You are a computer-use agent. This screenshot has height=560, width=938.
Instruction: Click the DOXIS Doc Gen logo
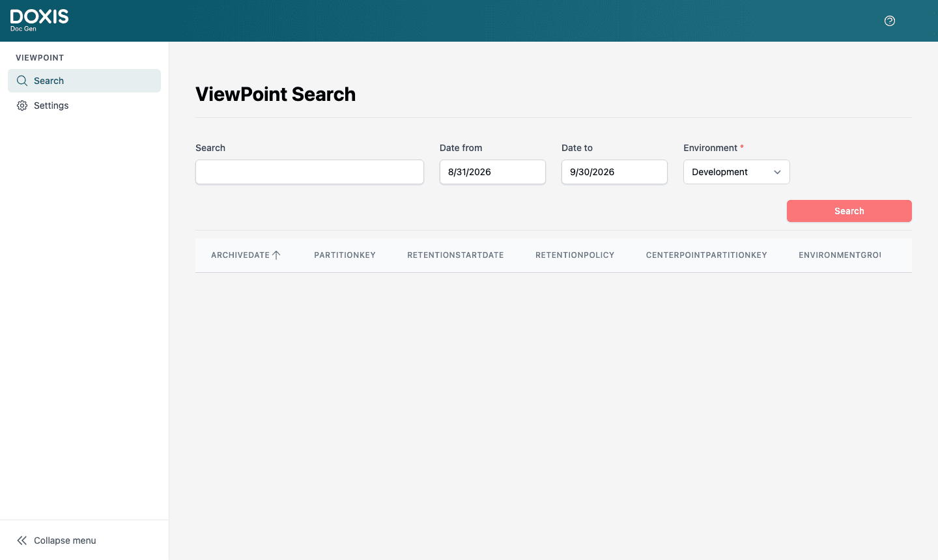click(x=40, y=20)
